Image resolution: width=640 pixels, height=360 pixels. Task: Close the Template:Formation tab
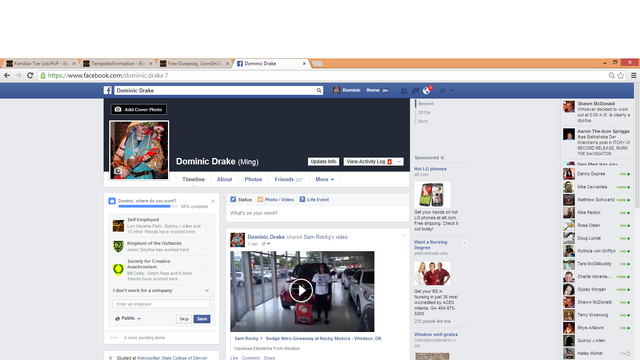(x=151, y=64)
